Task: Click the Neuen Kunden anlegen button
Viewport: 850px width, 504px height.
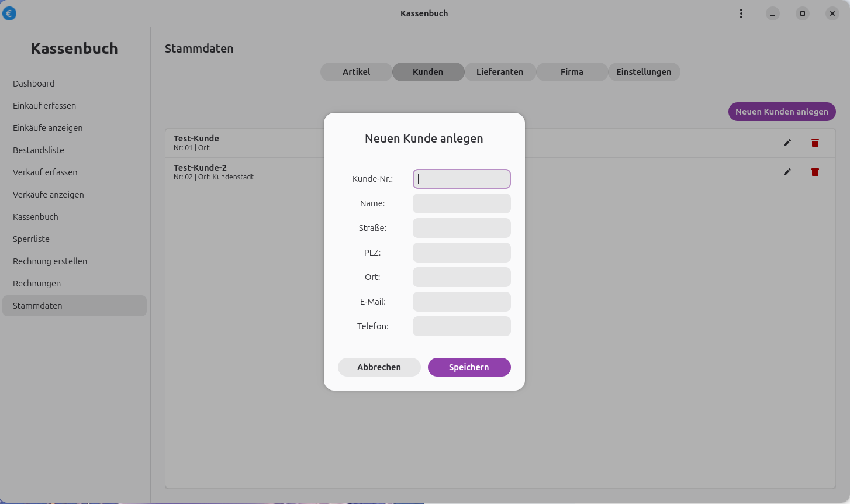Action: click(781, 112)
